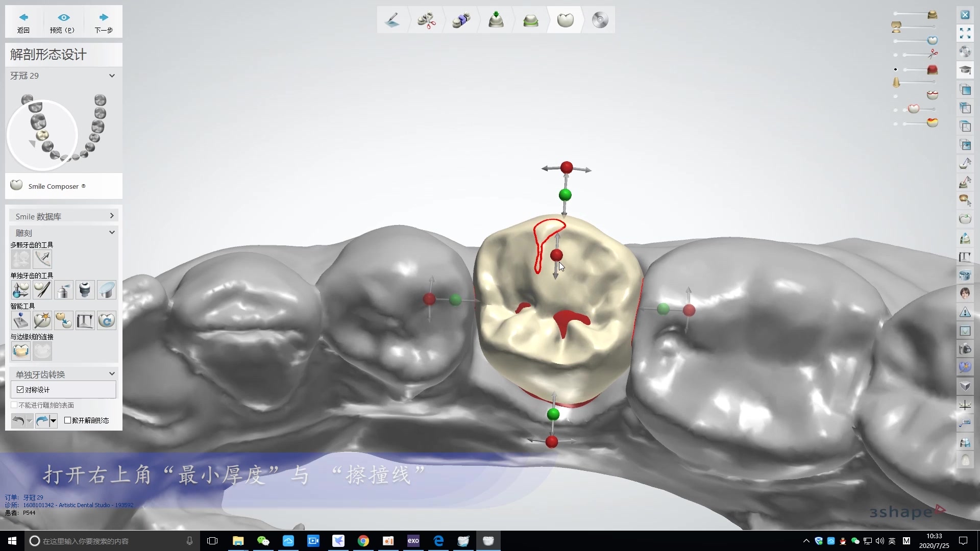This screenshot has width=980, height=551.
Task: Click the camera screenshot icon in right sidebar
Action: (965, 349)
